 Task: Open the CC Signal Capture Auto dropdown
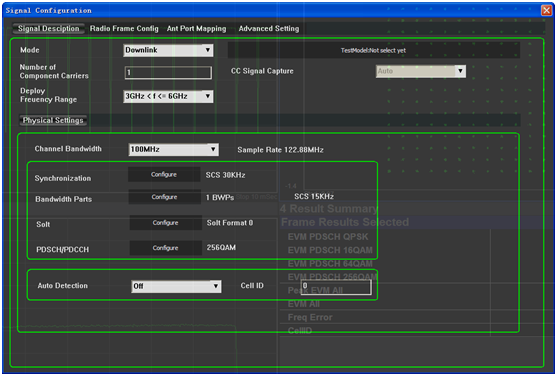pyautogui.click(x=421, y=71)
